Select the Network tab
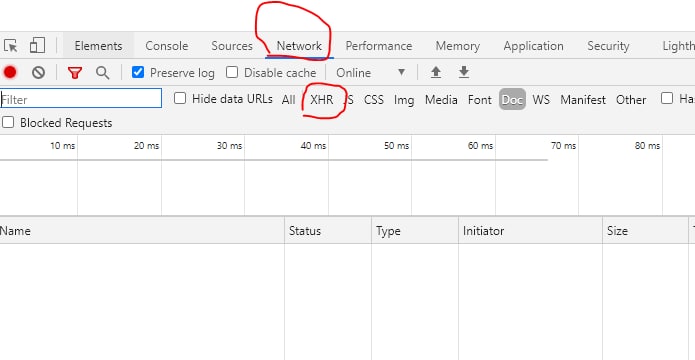 coord(299,46)
